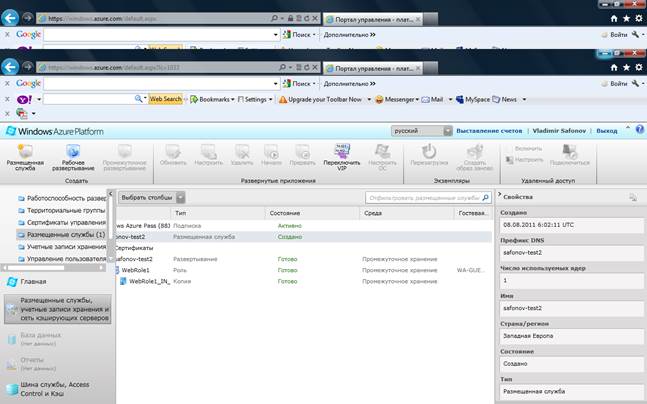Image resolution: width=647 pixels, height=404 pixels.
Task: Collapse the left navigation tree panel
Action: tap(110, 194)
